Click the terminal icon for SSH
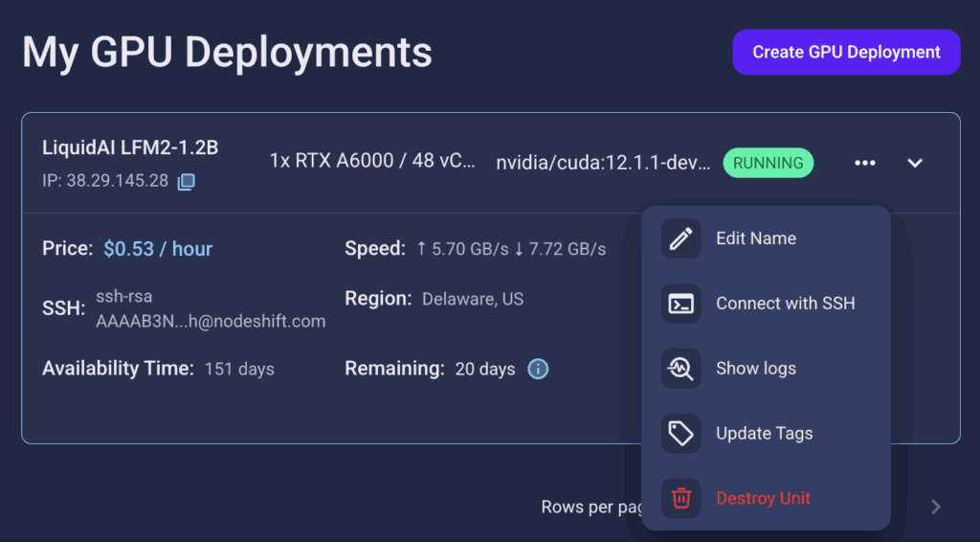 (680, 304)
